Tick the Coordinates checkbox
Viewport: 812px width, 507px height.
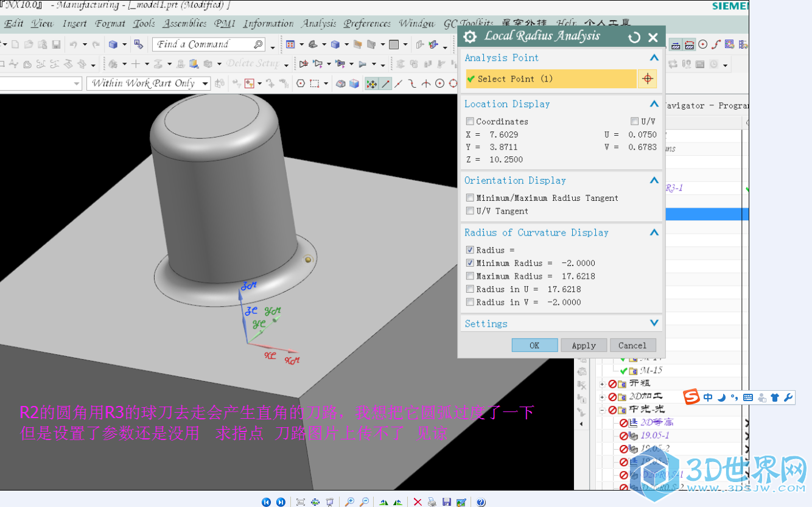pyautogui.click(x=469, y=121)
